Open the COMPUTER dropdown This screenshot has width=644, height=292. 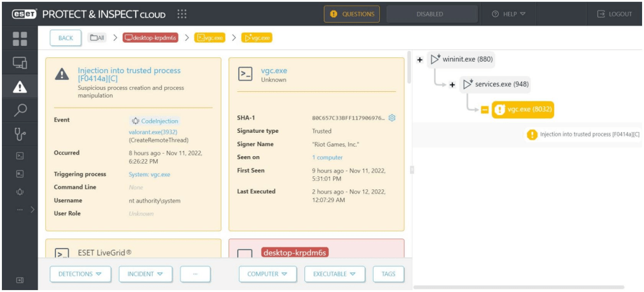point(267,274)
